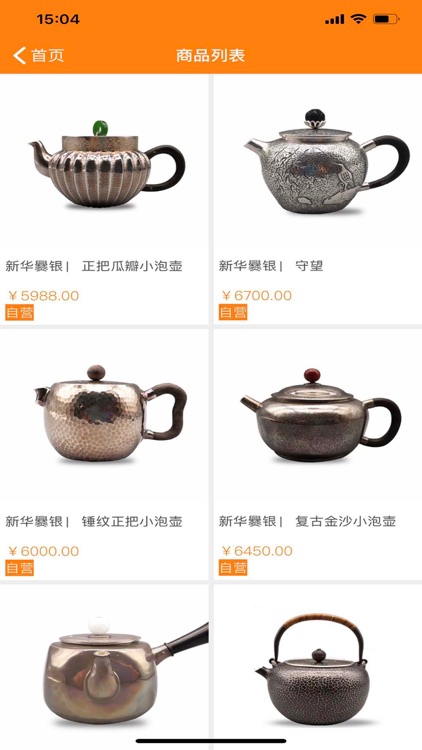
Task: Tap the 商品列表 page title
Action: pos(211,55)
